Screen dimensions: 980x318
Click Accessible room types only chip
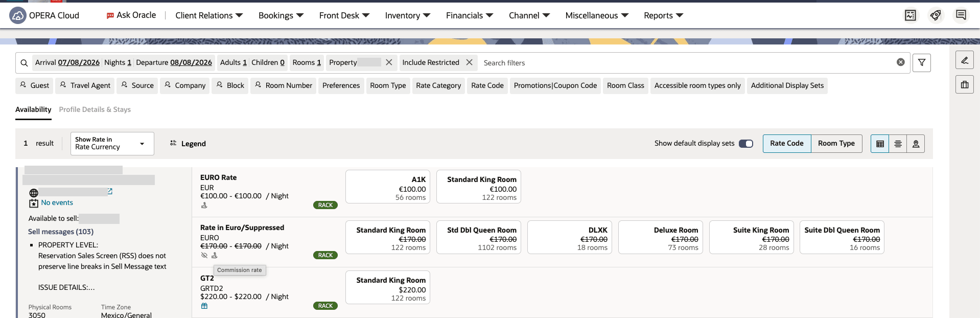pyautogui.click(x=697, y=85)
